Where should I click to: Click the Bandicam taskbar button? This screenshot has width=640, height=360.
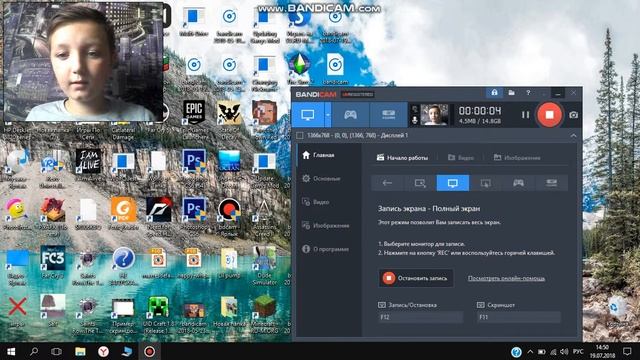click(149, 351)
